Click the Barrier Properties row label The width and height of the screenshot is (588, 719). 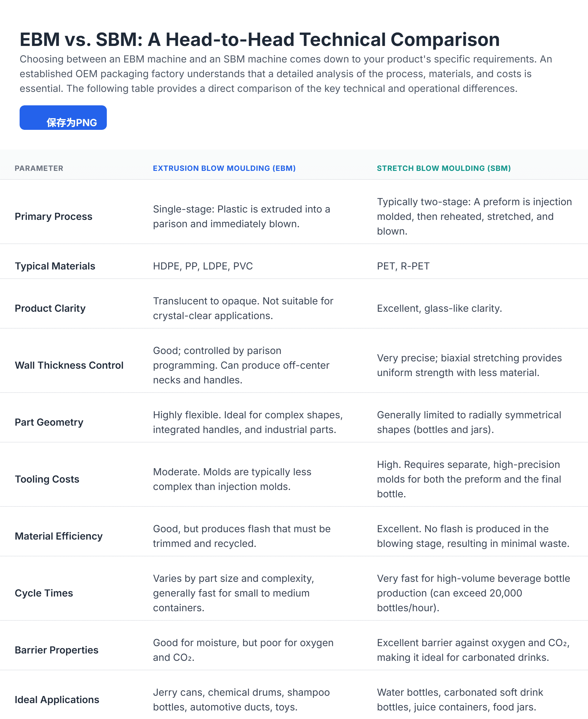tap(57, 650)
